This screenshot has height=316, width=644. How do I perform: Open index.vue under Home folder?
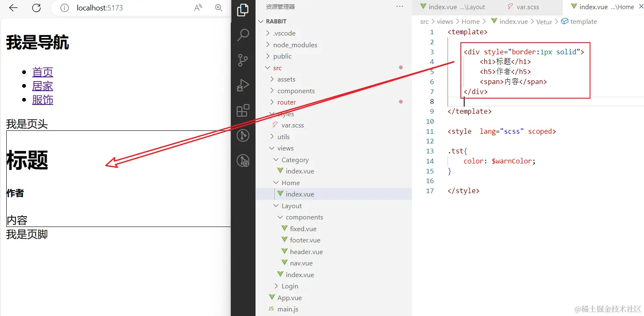[x=300, y=194]
